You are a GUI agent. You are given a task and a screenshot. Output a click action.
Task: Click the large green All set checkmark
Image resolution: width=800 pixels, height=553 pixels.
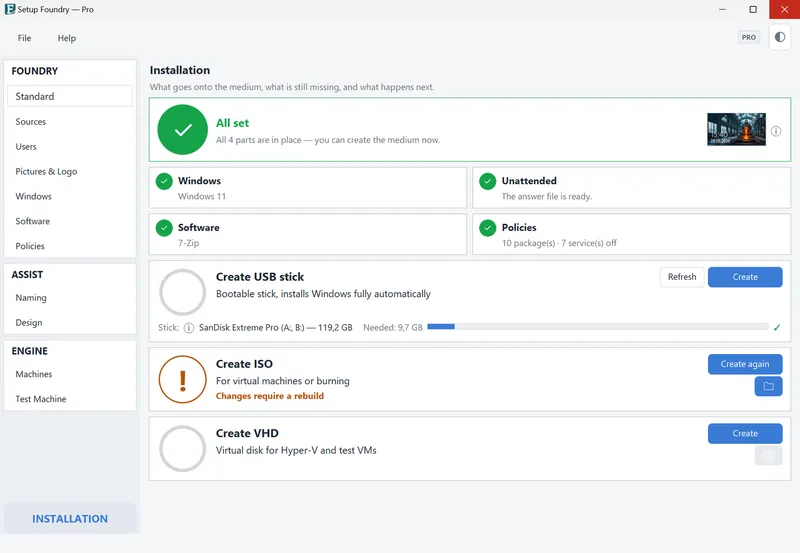click(x=183, y=130)
